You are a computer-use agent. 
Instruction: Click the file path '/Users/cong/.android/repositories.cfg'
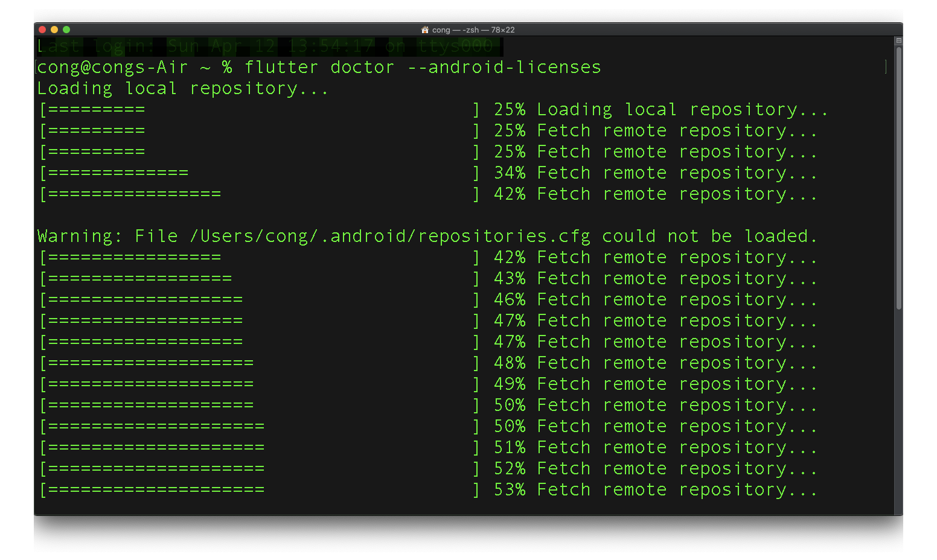click(390, 236)
